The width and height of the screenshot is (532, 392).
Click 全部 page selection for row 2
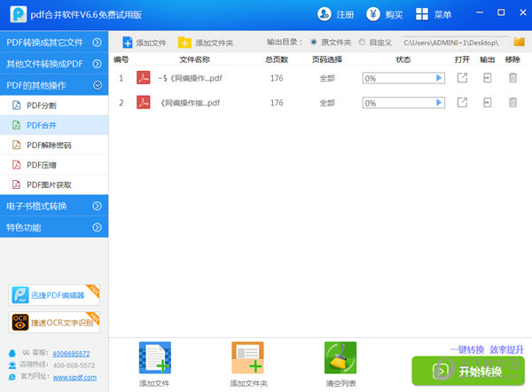327,103
